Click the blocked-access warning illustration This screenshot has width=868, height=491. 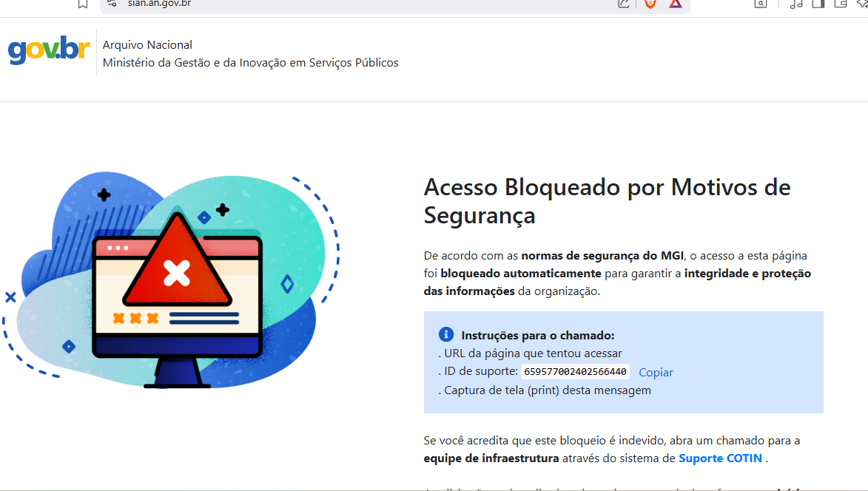pyautogui.click(x=175, y=281)
